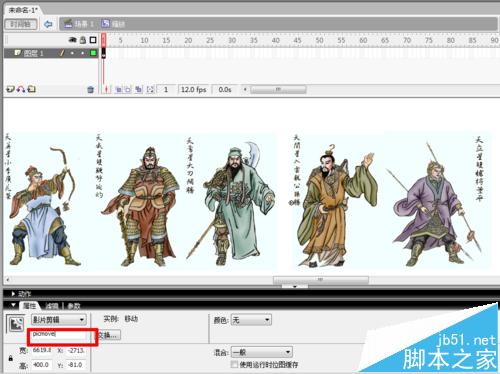Screen dimensions: 500x374
Task: Click the current frame number 1 field
Action: point(166,89)
